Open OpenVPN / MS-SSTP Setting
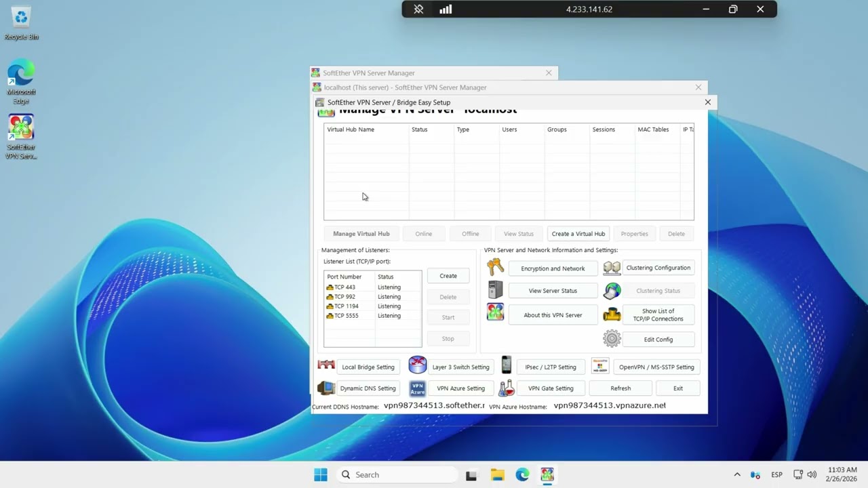Viewport: 868px width, 488px height. pyautogui.click(x=656, y=367)
